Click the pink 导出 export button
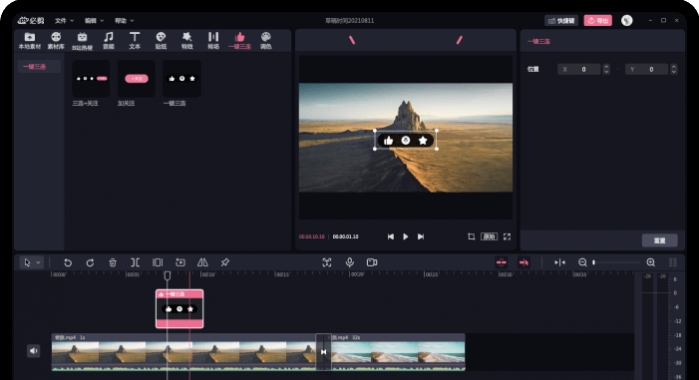The width and height of the screenshot is (699, 380). tap(598, 21)
